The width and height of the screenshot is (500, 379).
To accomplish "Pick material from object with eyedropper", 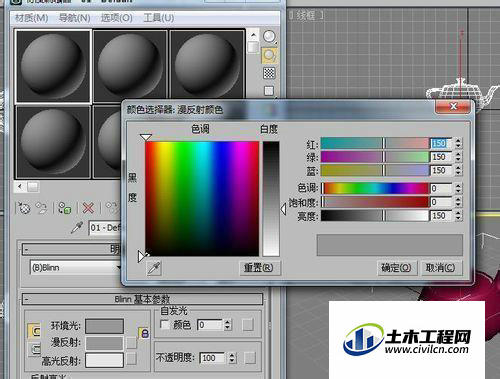I will [77, 228].
